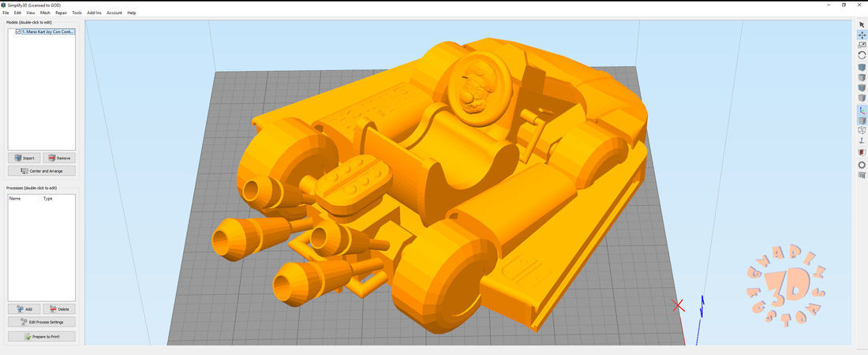
Task: Click the Delete process button
Action: [59, 309]
